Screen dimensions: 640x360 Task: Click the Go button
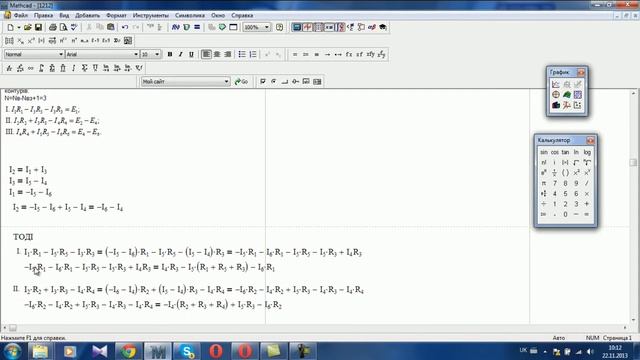click(241, 82)
